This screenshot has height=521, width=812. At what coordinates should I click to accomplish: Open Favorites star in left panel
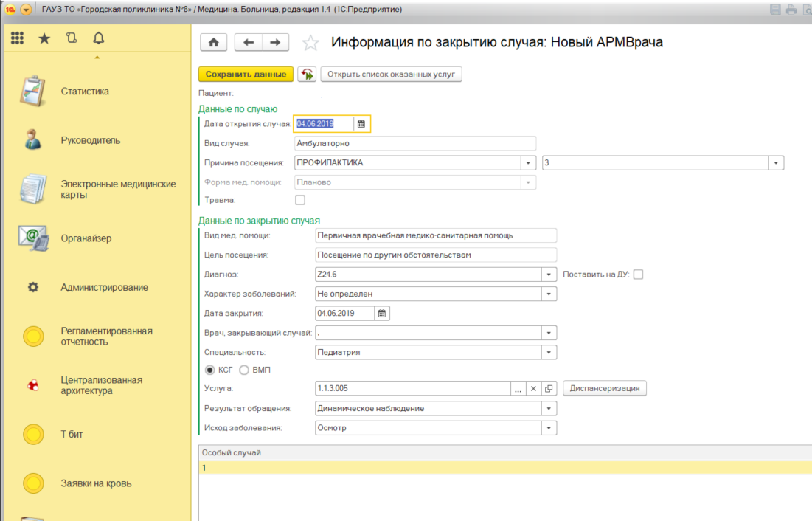click(44, 38)
